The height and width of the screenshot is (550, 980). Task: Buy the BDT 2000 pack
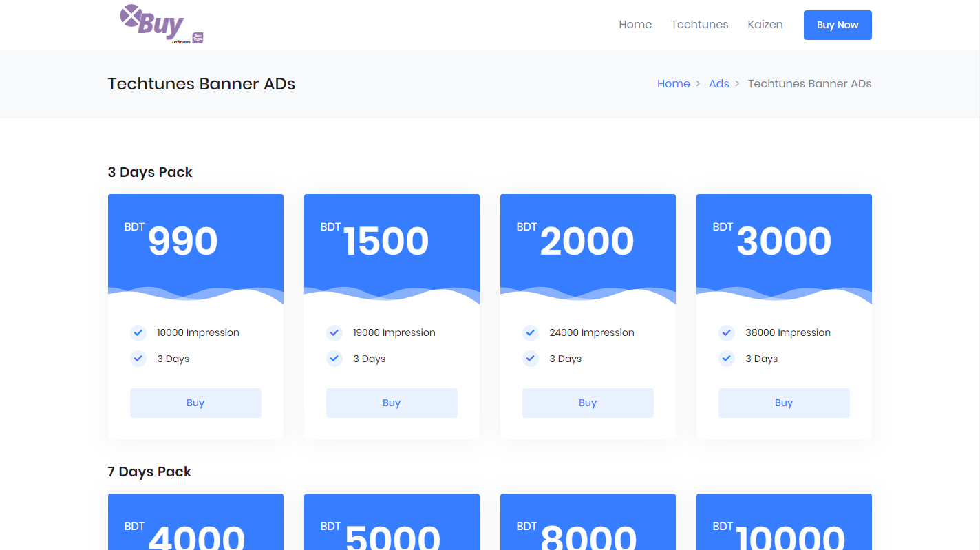(x=588, y=403)
